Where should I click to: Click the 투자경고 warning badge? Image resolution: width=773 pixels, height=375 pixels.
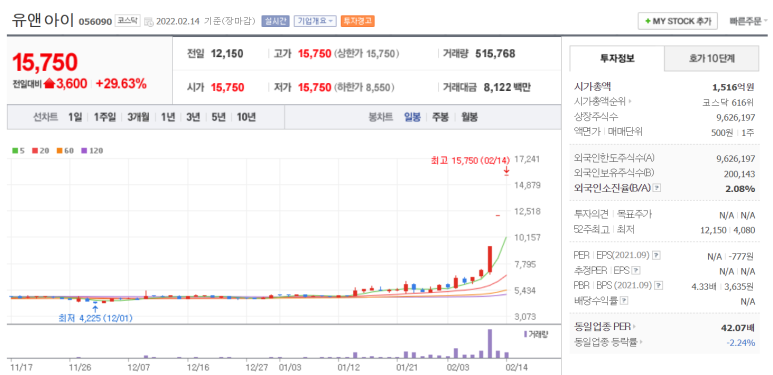[x=358, y=21]
